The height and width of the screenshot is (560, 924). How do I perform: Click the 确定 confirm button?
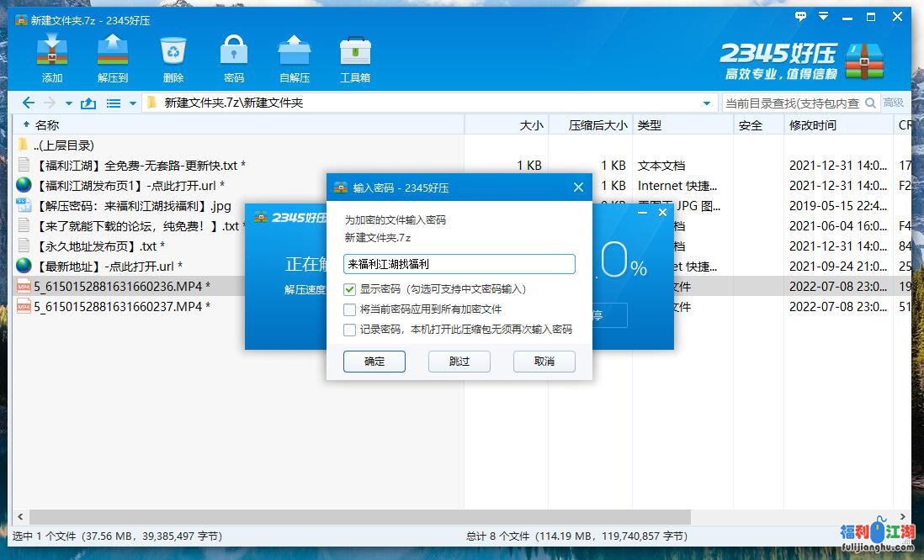click(374, 362)
